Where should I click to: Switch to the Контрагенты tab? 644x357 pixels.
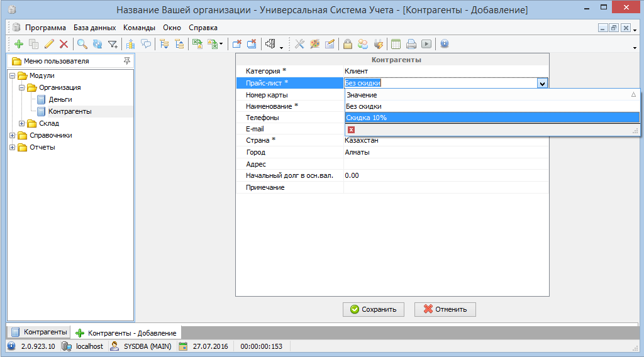click(x=39, y=332)
